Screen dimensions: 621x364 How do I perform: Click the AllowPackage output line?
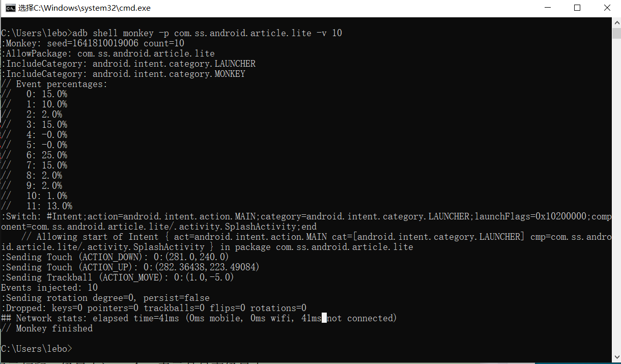pyautogui.click(x=108, y=53)
